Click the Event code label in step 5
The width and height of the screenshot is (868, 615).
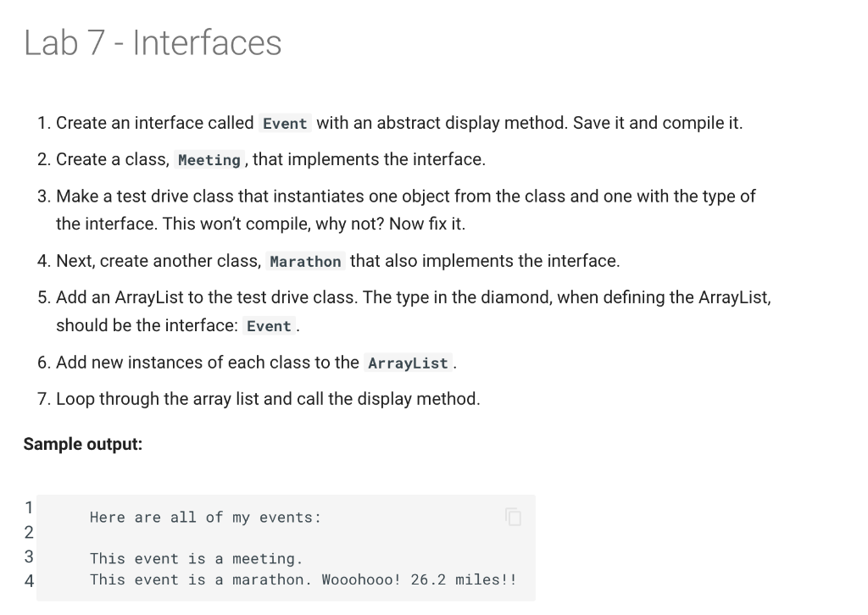click(x=269, y=326)
